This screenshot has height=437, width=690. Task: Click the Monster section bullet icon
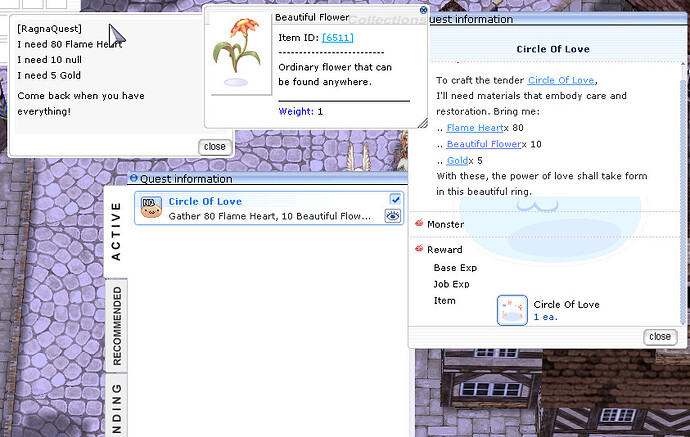pyautogui.click(x=419, y=223)
